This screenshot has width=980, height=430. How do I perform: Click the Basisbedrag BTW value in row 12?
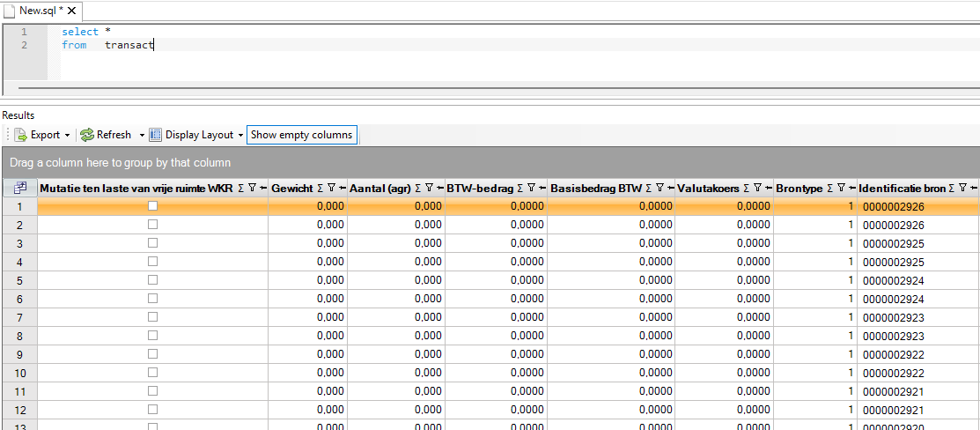[611, 410]
